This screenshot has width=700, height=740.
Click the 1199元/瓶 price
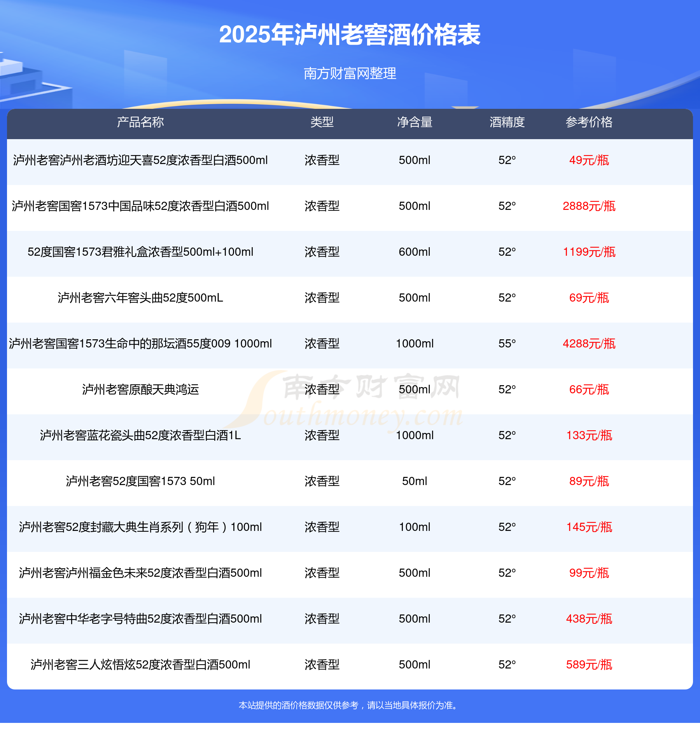tap(589, 252)
